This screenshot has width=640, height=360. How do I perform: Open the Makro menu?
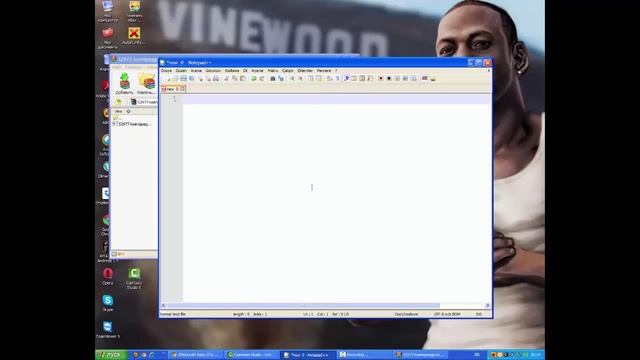(x=273, y=71)
